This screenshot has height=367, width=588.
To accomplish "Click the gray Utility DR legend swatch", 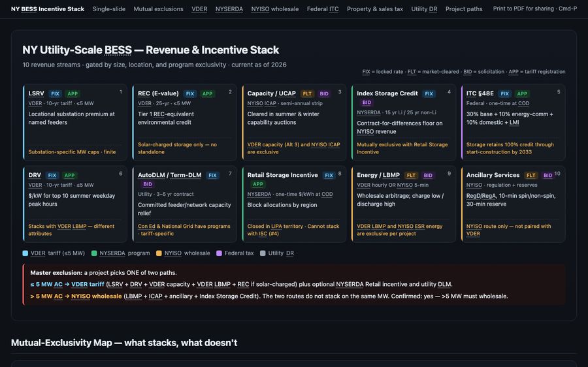I will pos(263,253).
